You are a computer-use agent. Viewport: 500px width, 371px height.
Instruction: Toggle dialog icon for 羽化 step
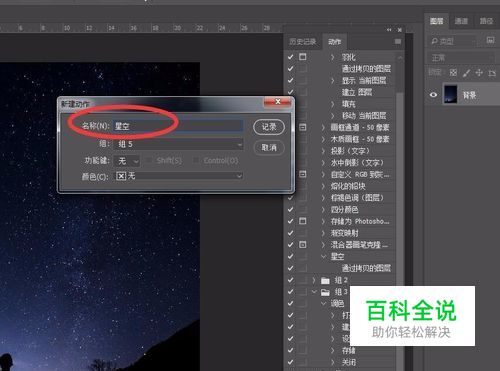click(x=303, y=57)
